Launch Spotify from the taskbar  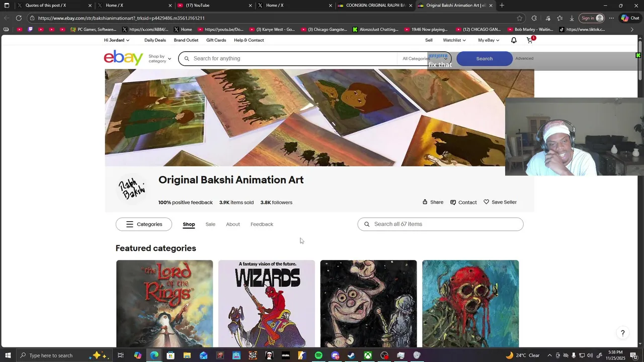(x=318, y=355)
